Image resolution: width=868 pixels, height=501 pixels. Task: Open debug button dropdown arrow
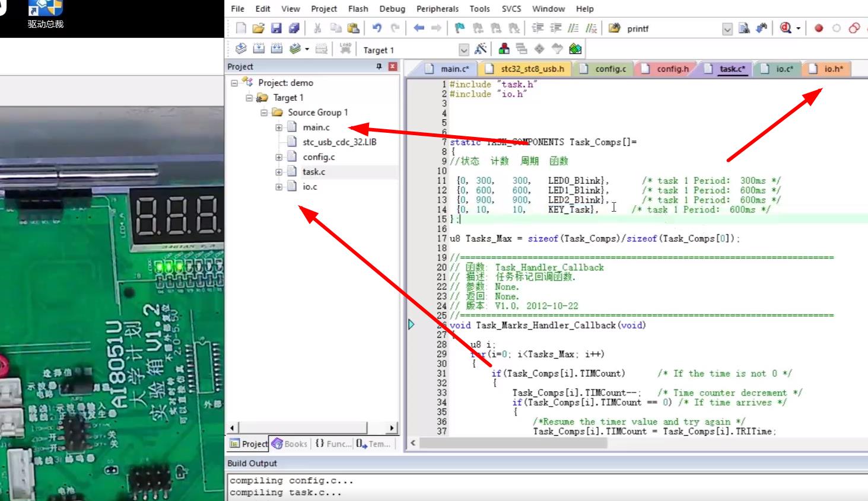(798, 28)
